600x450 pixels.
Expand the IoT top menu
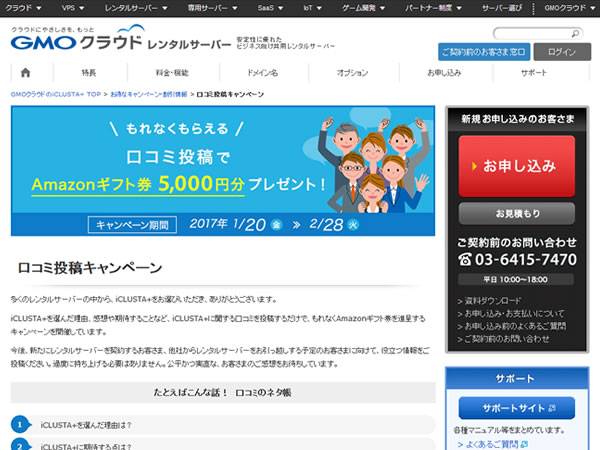pos(312,8)
